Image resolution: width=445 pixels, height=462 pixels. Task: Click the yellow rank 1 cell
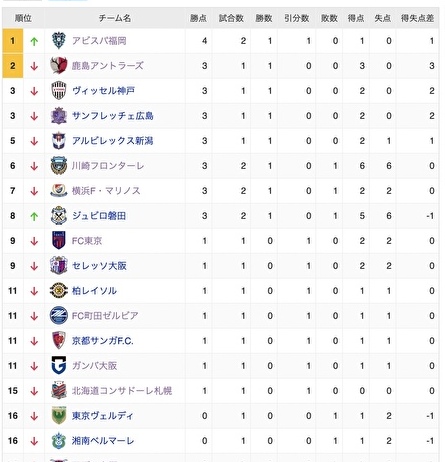point(13,41)
